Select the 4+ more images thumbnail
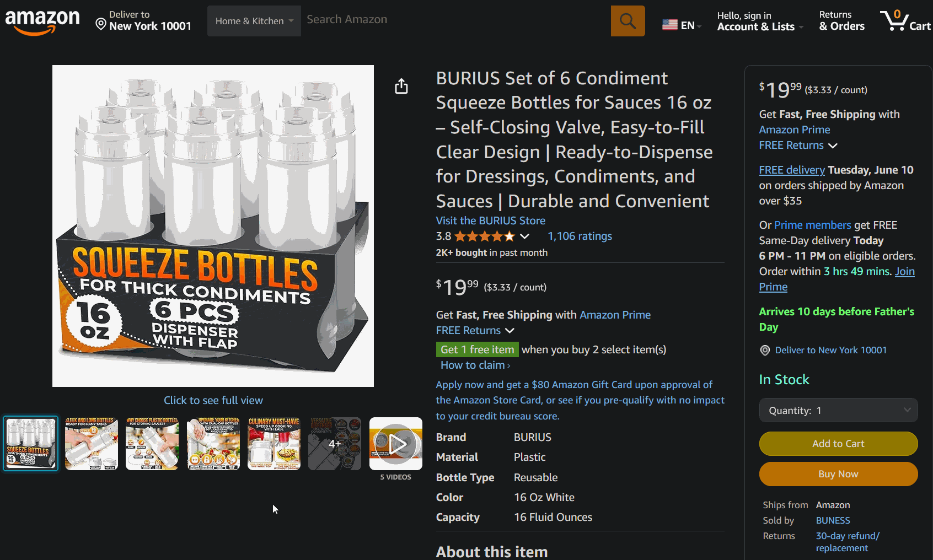Viewport: 933px width, 560px height. point(335,444)
